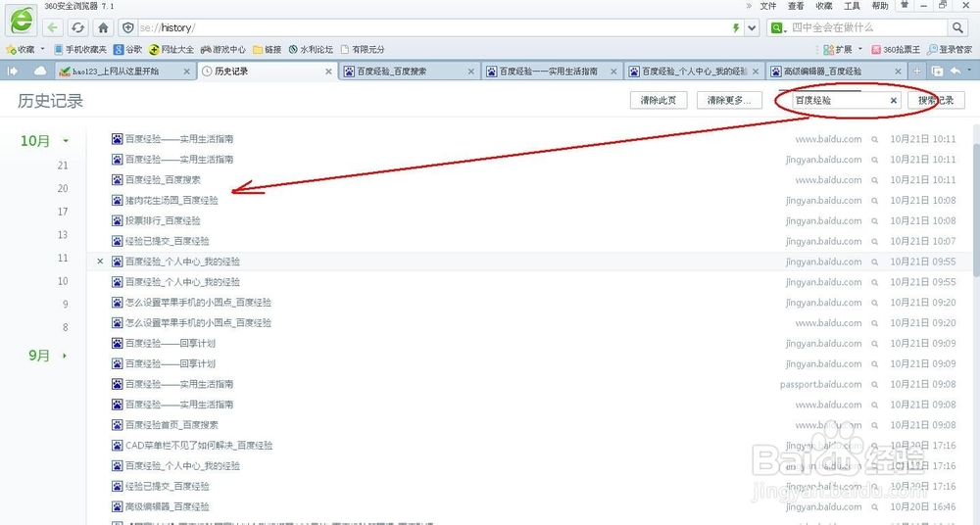Open 帮助 menu

(x=880, y=6)
